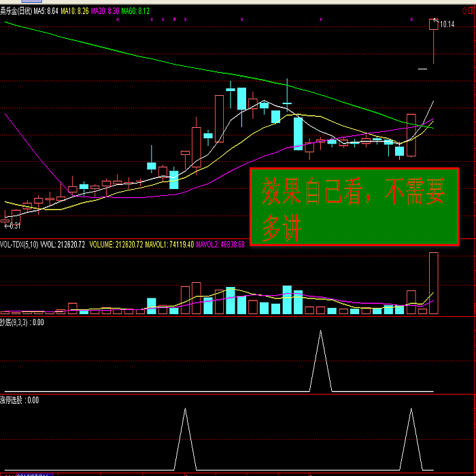Click the tallest volume bar at far right
This screenshot has height=476, width=476.
click(433, 283)
